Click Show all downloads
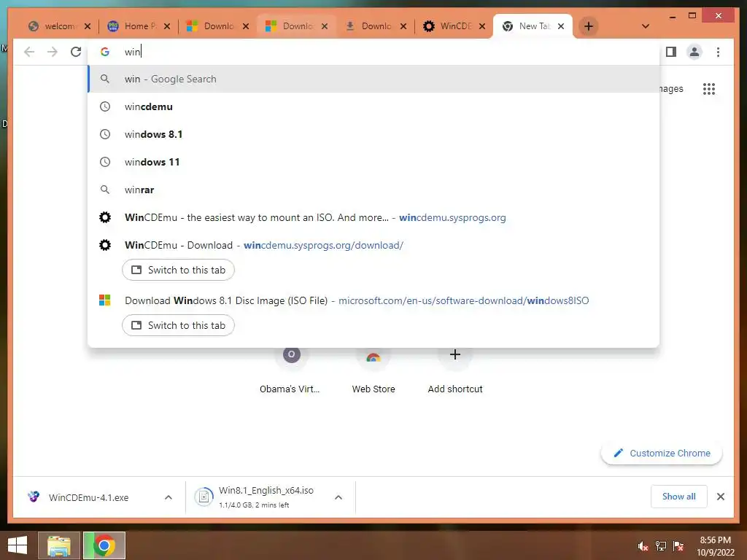 [x=679, y=497]
